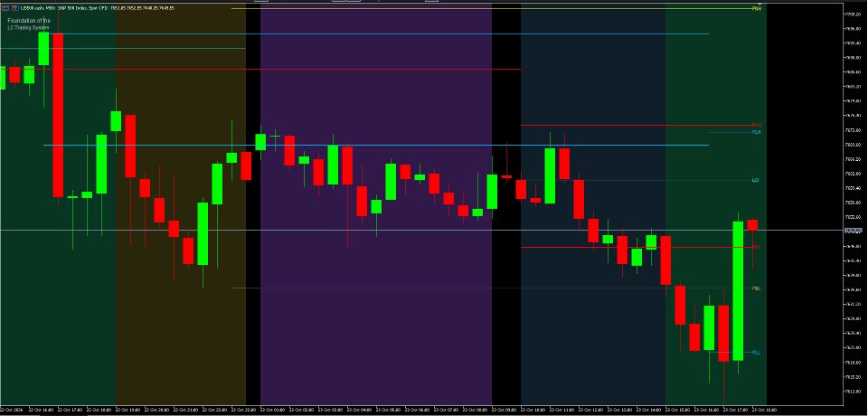Screen dimensions: 868x416
Task: Select the cyan PLL label near bottom
Action: coord(756,353)
